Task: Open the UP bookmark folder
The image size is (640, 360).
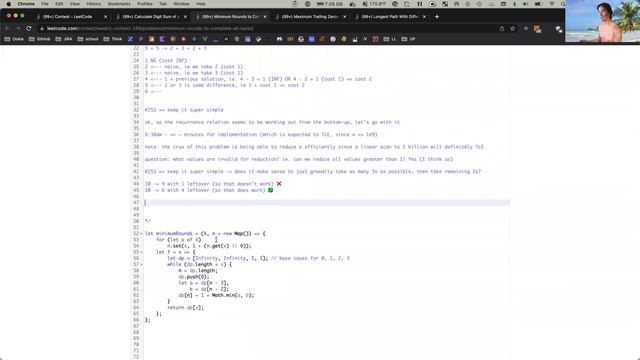Action: [x=409, y=39]
